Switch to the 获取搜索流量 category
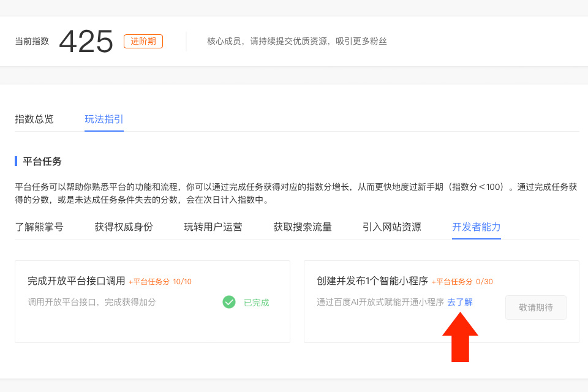Screen dimensions: 588x392 click(303, 226)
